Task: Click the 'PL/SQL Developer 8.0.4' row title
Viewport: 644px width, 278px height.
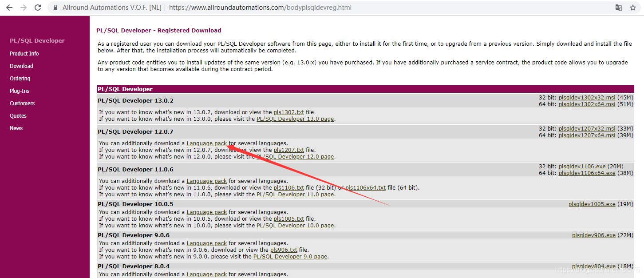Action: click(134, 266)
